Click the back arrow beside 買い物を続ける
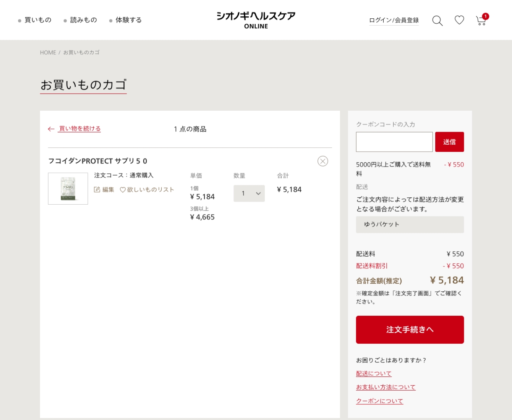512x420 pixels. pos(51,129)
